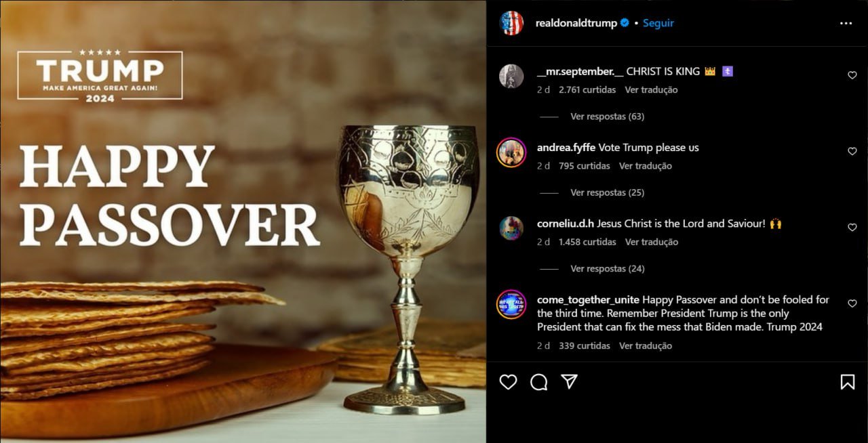Image resolution: width=868 pixels, height=443 pixels.
Task: Open realdonaldtrump profile avatar in header
Action: point(511,23)
